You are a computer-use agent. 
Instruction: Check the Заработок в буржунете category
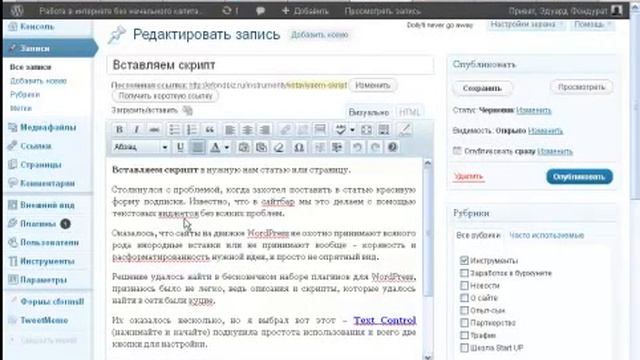464,273
